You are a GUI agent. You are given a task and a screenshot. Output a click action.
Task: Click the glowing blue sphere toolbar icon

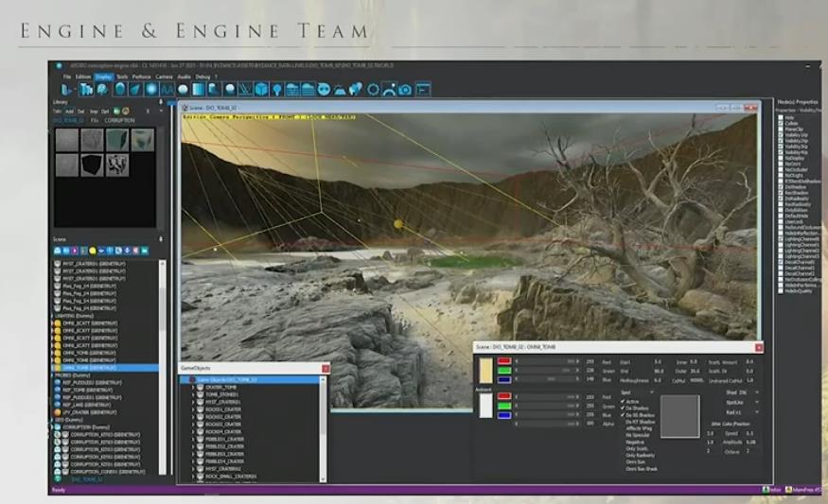click(x=151, y=90)
